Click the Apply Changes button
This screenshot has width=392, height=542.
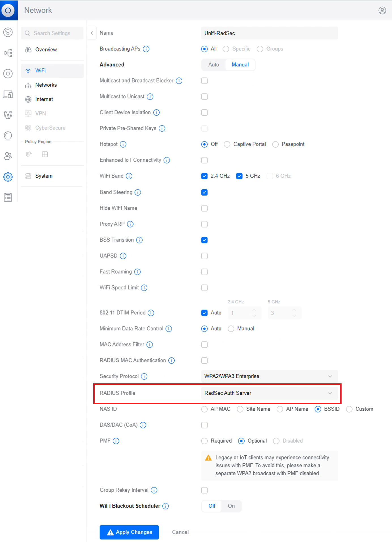(129, 532)
